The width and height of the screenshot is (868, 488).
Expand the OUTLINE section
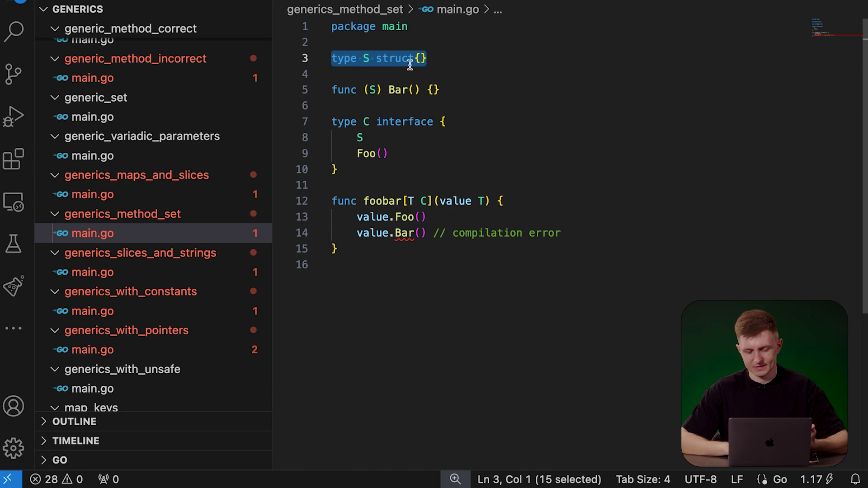[74, 421]
